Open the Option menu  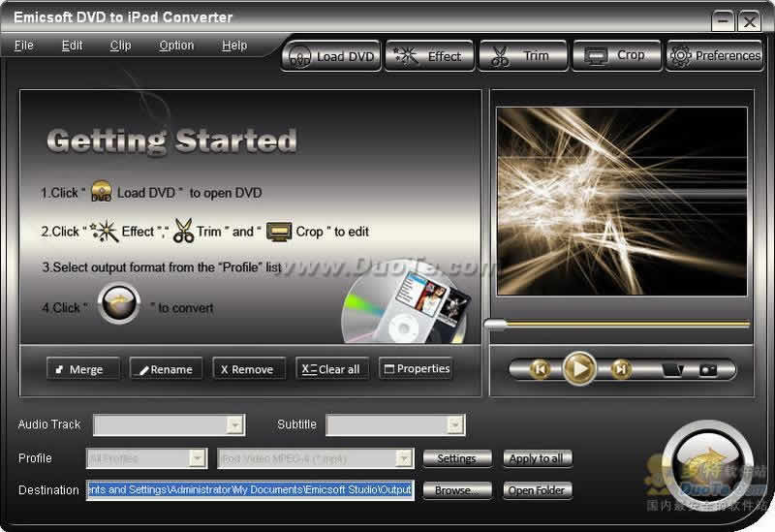point(176,46)
